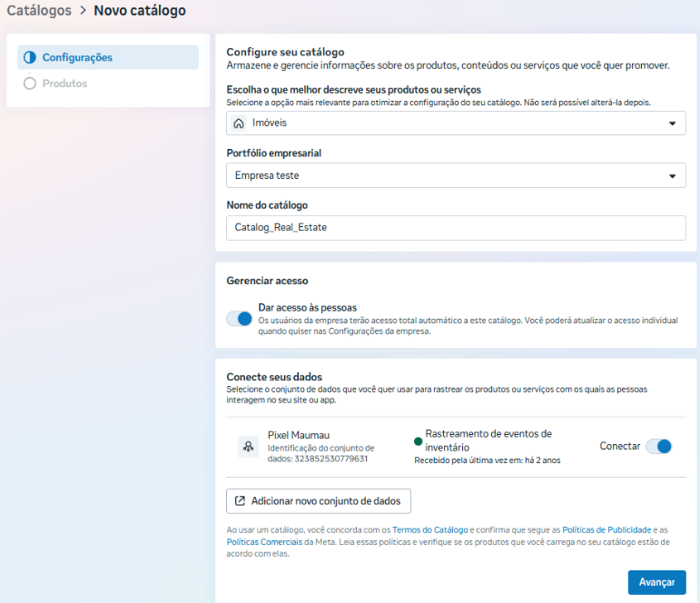Click the Dar acesso às pessoas label

(x=308, y=307)
